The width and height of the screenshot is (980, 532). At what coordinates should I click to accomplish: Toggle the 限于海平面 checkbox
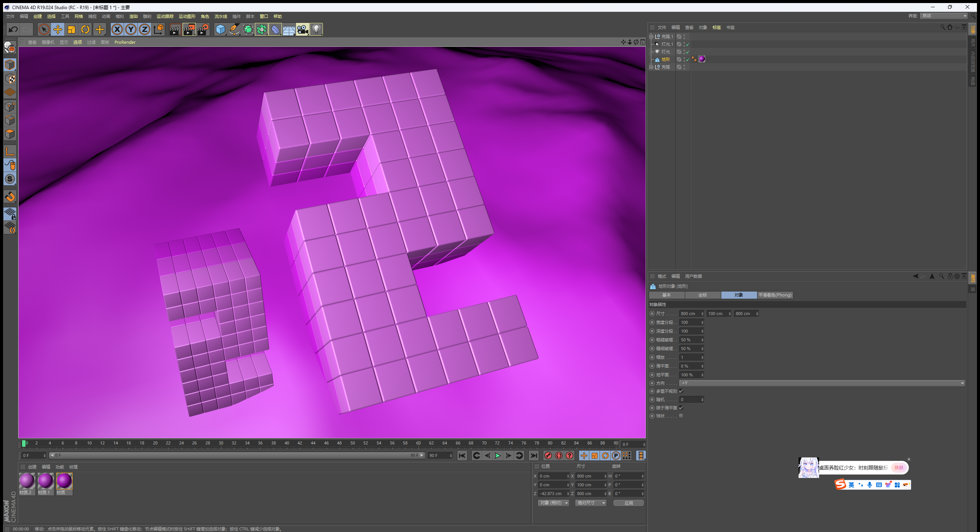[x=681, y=408]
